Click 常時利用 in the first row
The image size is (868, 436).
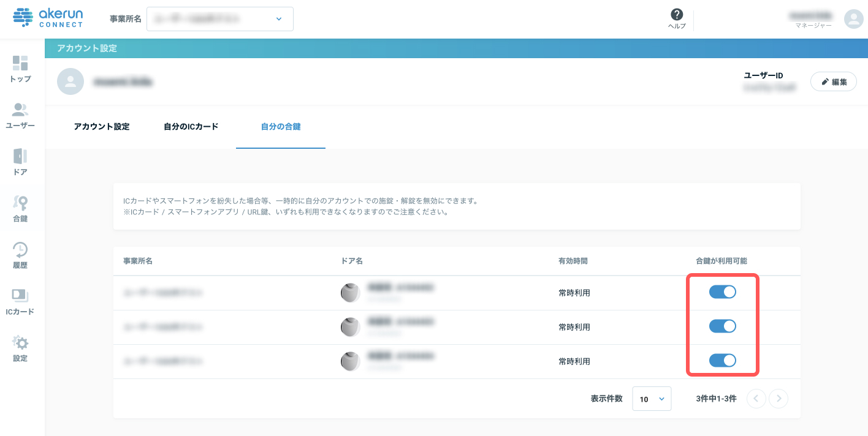pos(574,293)
